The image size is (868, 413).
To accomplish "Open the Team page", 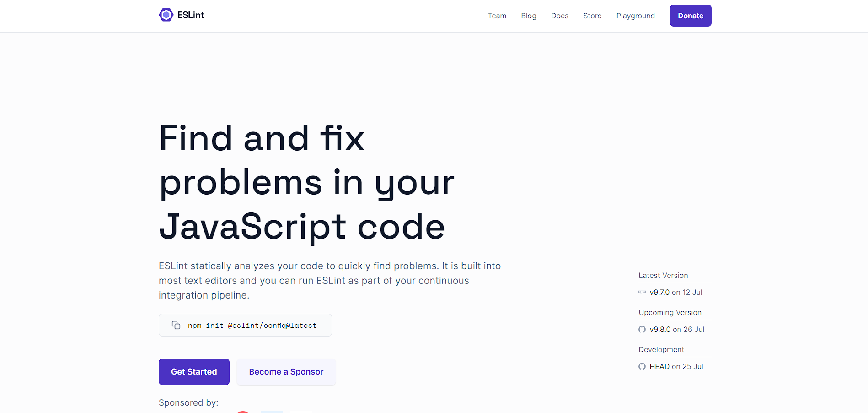I will tap(497, 16).
